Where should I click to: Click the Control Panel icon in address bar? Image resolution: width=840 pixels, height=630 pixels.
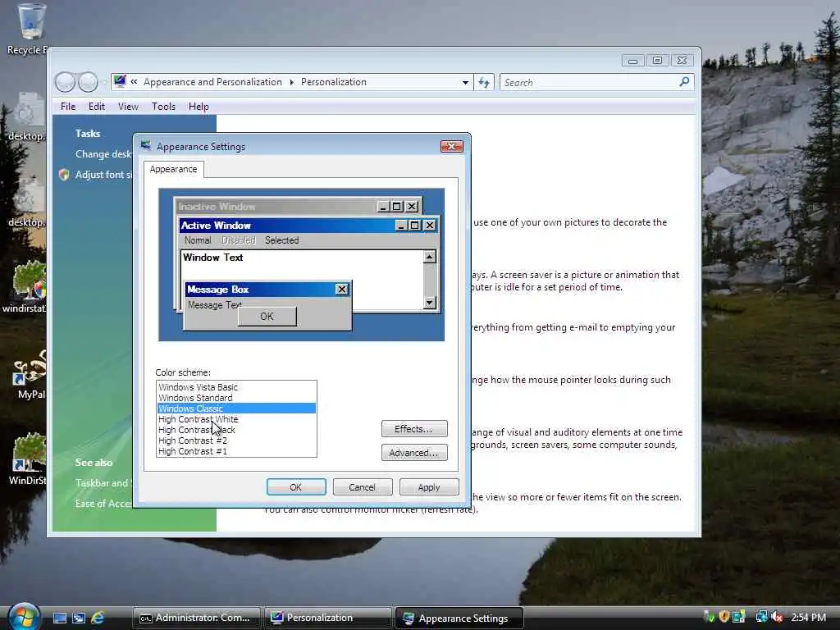(x=120, y=81)
